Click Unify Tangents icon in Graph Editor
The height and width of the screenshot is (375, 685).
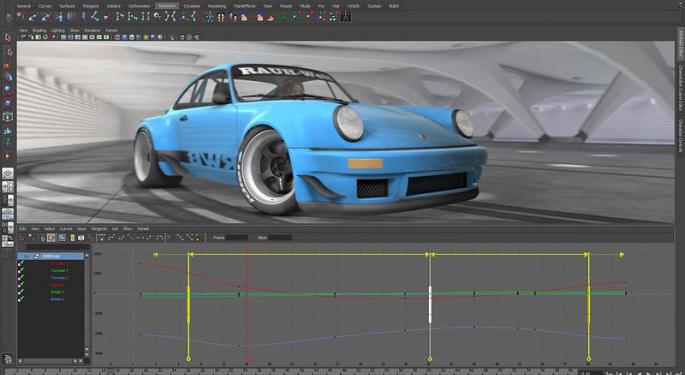pyautogui.click(x=180, y=238)
